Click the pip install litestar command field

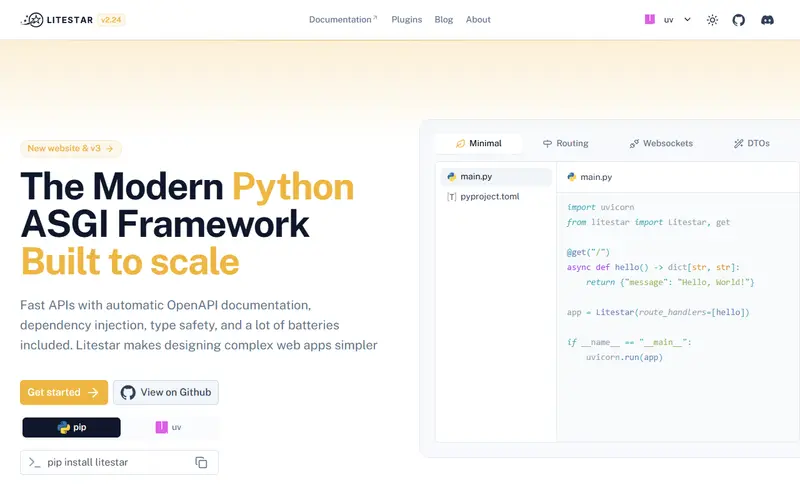coord(119,462)
